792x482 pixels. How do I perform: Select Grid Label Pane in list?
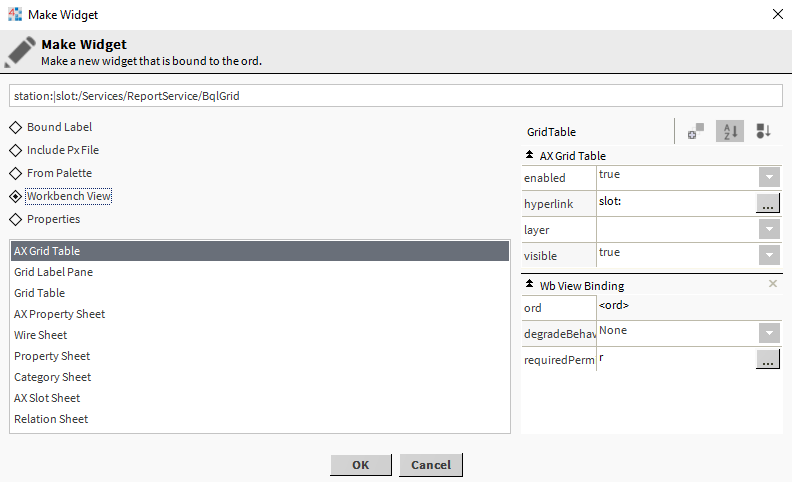53,272
